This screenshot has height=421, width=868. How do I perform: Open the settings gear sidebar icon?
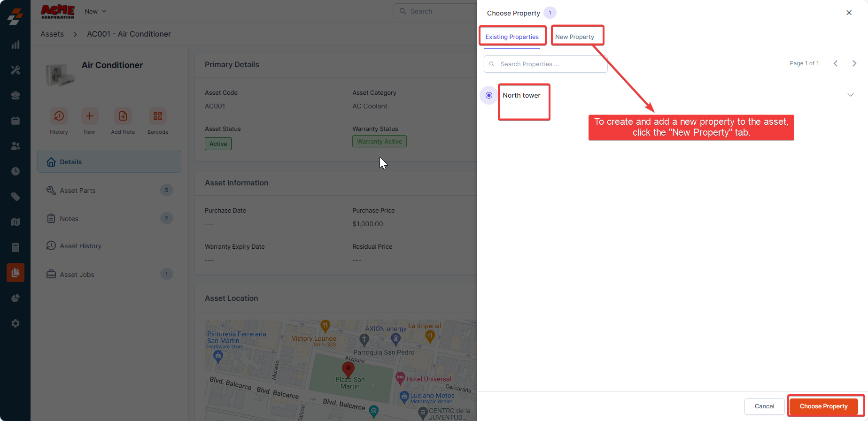pyautogui.click(x=15, y=323)
